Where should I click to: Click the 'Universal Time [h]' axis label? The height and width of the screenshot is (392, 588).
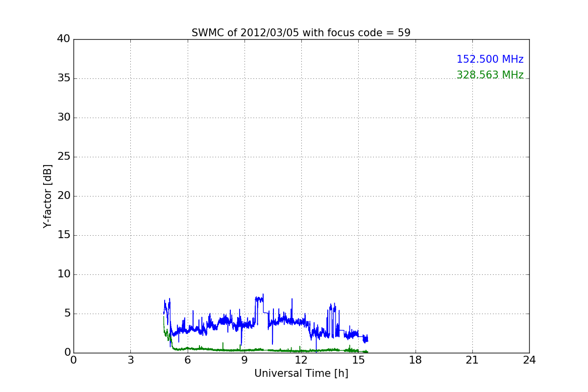pos(301,373)
